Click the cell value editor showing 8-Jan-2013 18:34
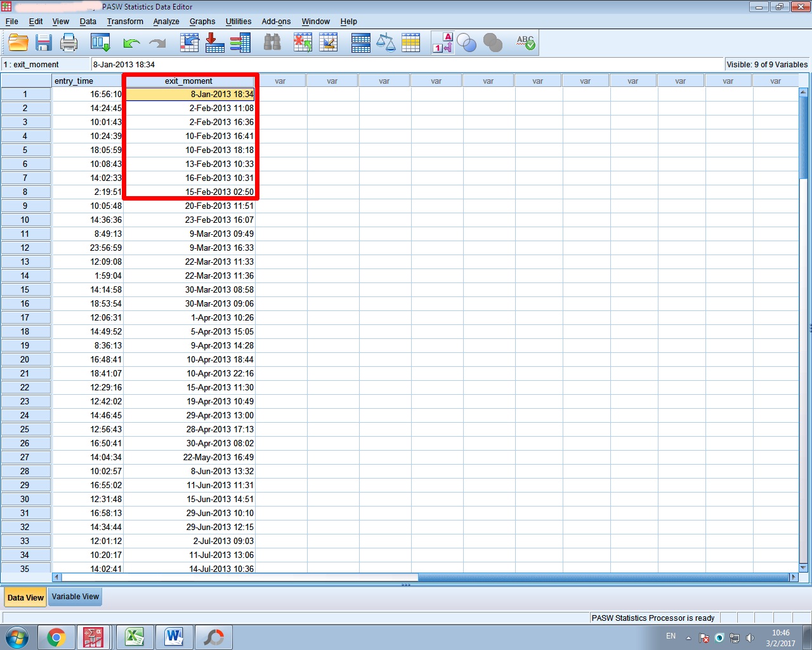This screenshot has width=812, height=650. pos(406,64)
